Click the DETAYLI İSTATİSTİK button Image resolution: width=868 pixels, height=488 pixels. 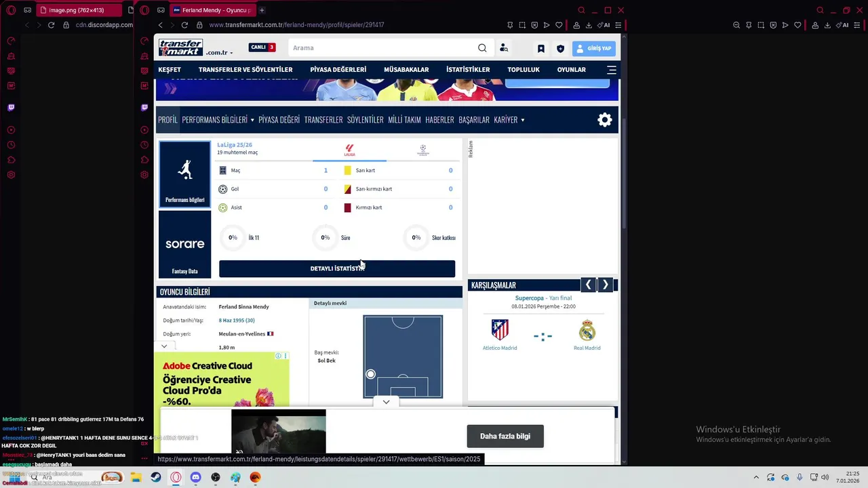coord(337,268)
